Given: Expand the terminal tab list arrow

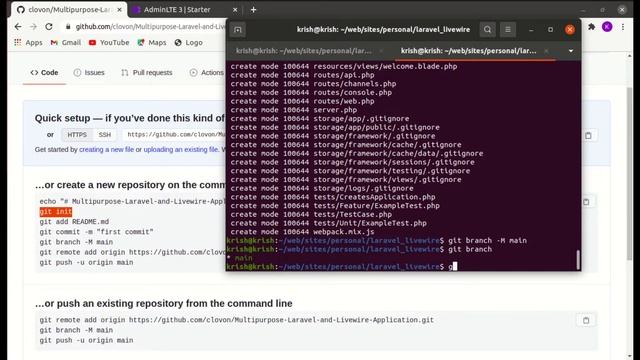Looking at the screenshot, I should (x=571, y=51).
